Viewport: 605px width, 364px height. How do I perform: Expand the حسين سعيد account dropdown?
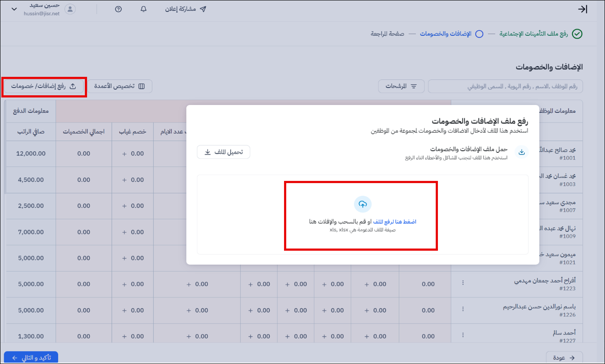[x=14, y=9]
